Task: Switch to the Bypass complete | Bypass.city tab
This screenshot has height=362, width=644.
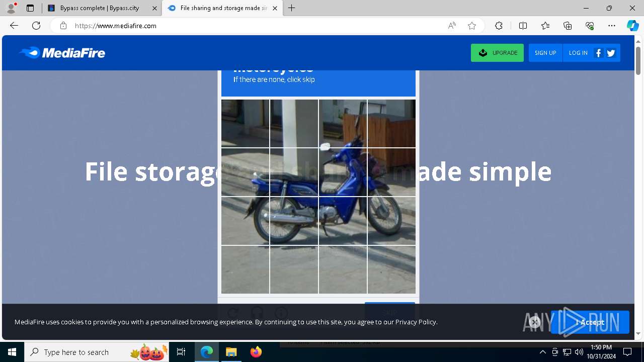Action: coord(100,8)
